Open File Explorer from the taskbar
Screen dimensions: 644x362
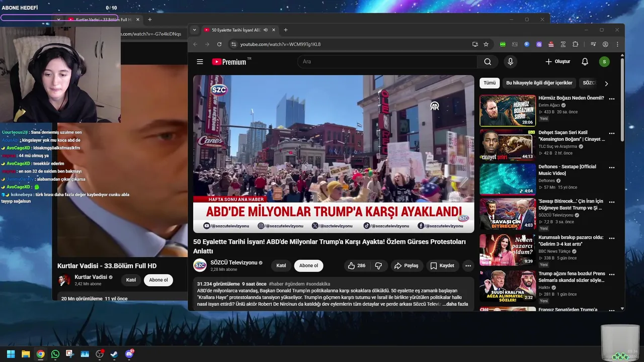coord(26,354)
